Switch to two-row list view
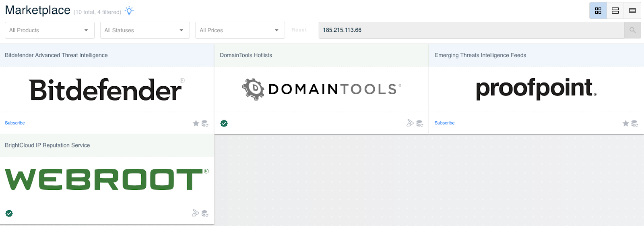 (615, 10)
